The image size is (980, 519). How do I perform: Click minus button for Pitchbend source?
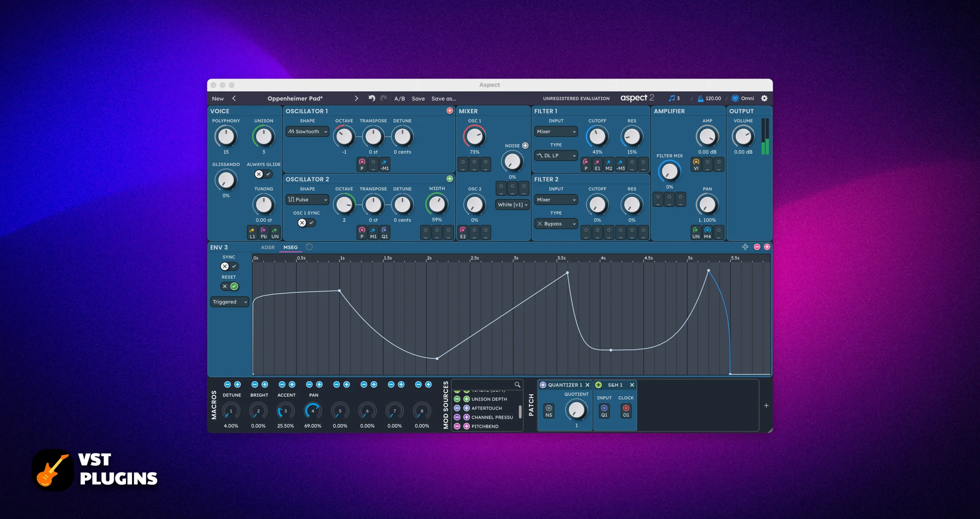[457, 426]
